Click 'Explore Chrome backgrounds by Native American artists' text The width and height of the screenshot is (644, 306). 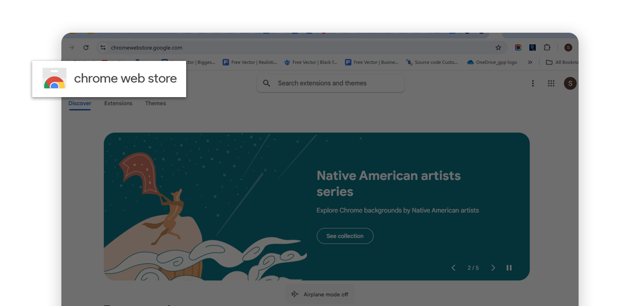(x=397, y=210)
